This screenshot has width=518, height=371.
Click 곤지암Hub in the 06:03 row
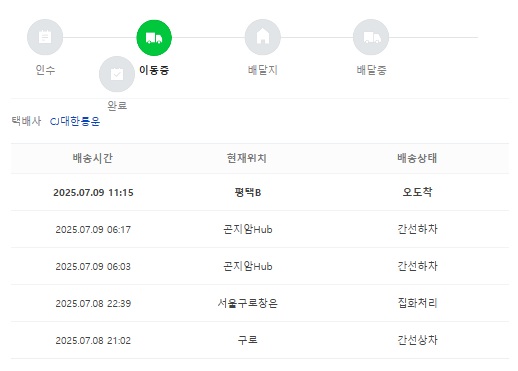[248, 266]
